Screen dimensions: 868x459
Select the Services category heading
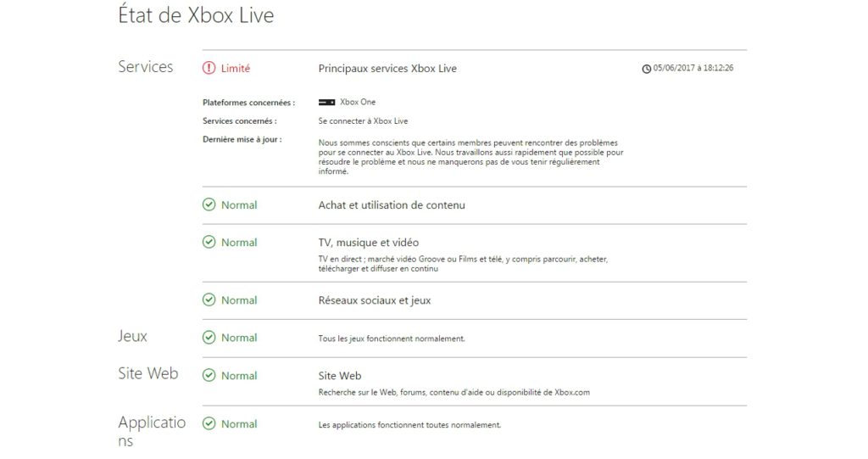click(x=146, y=66)
